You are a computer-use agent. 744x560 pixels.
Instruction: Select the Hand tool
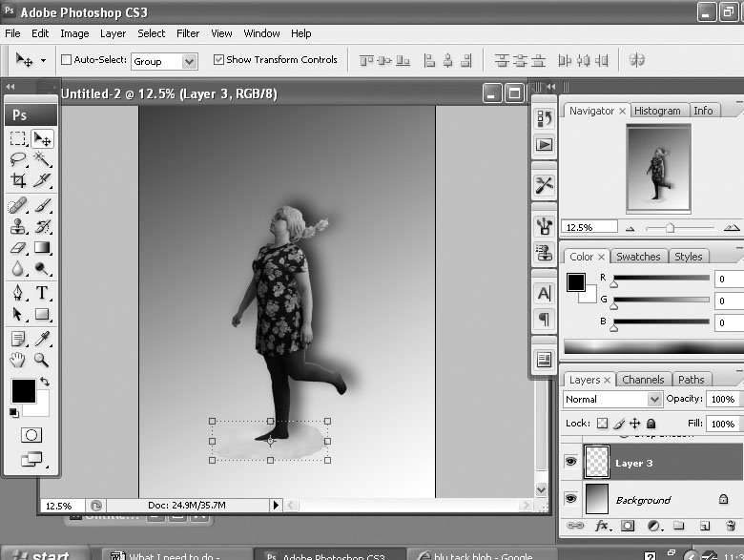pos(17,360)
